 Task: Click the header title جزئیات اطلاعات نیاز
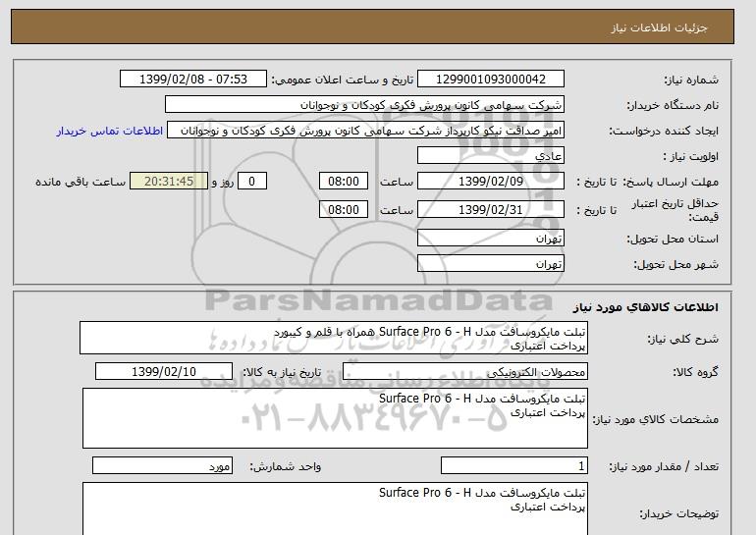(x=659, y=27)
